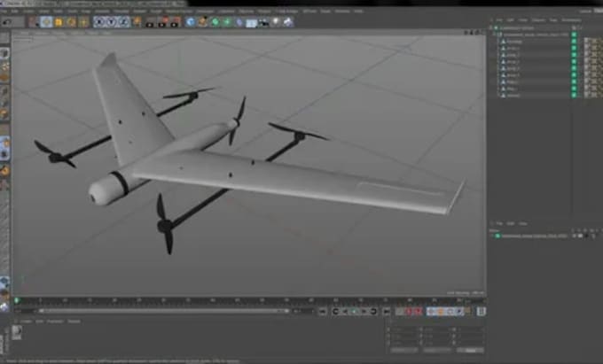
Task: Toggle the Y axis lock
Action: (x=112, y=22)
